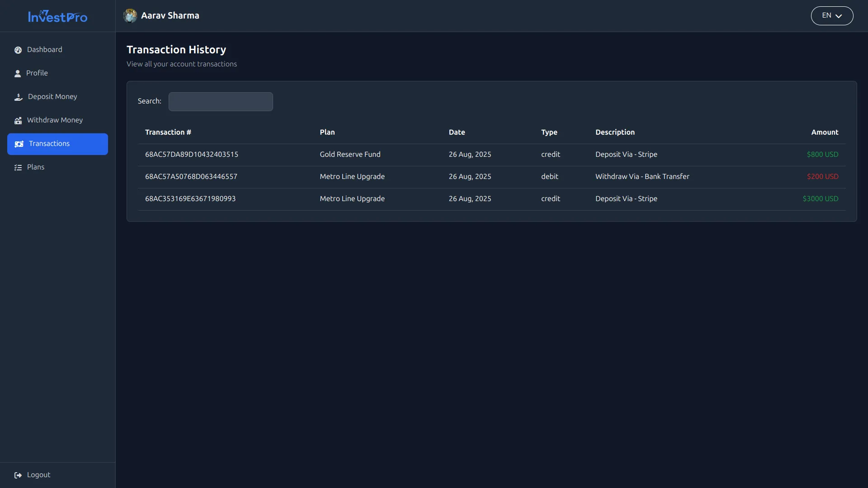Sort by the Transaction # column header
868x488 pixels.
(x=168, y=132)
